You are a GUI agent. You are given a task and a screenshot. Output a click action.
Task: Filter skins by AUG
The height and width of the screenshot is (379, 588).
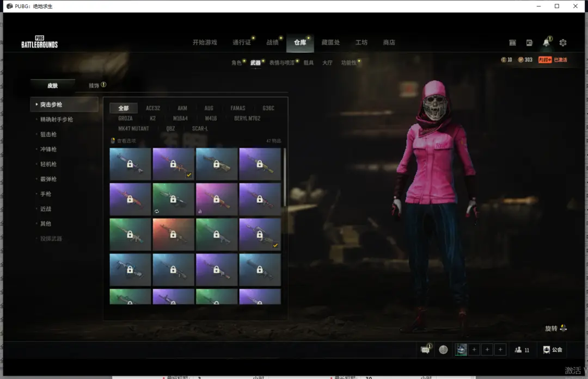tap(209, 108)
